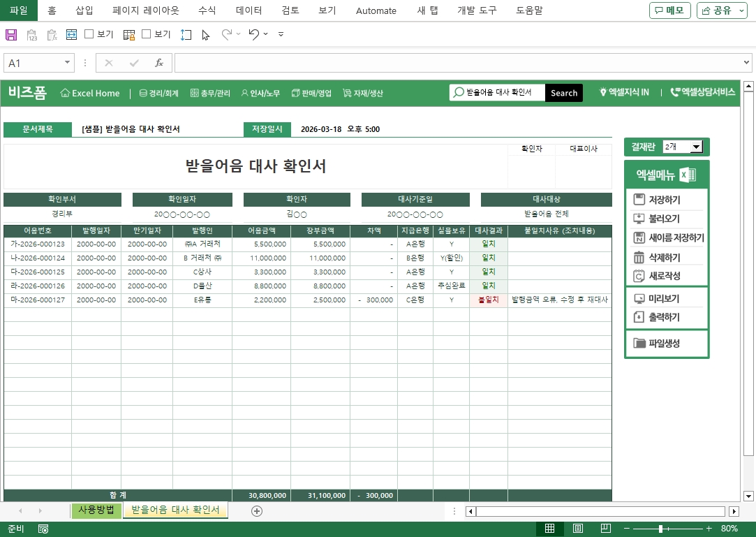Viewport: 756px width, 537px height.
Task: Check the second 보기 checkbox
Action: coord(147,34)
